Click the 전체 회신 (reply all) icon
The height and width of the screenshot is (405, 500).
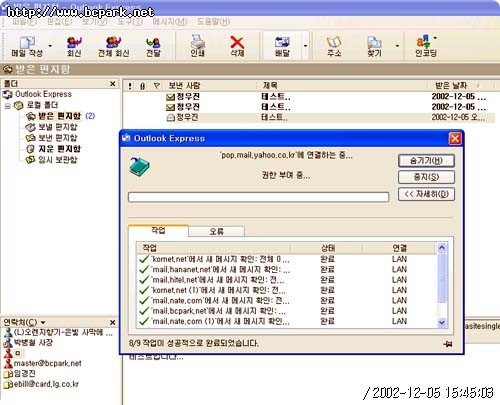[113, 46]
